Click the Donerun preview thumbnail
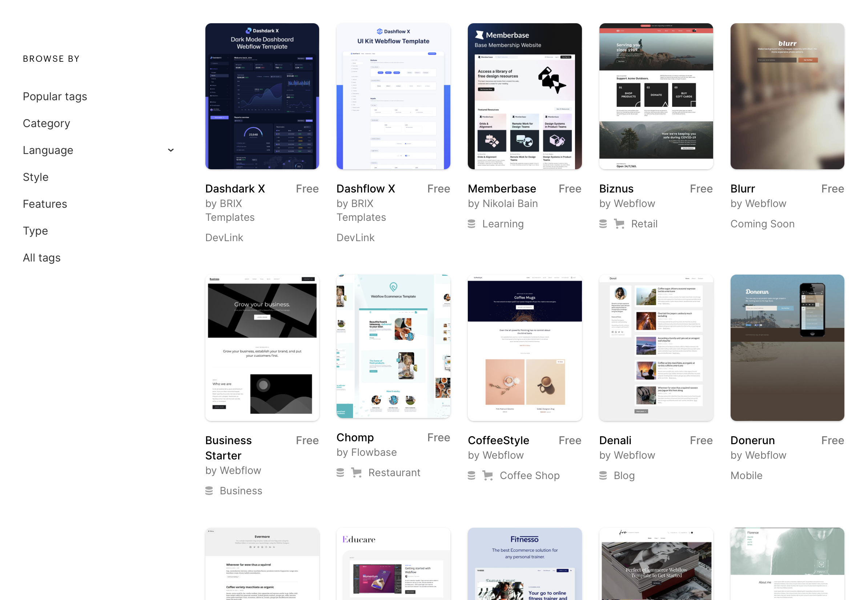 click(787, 348)
